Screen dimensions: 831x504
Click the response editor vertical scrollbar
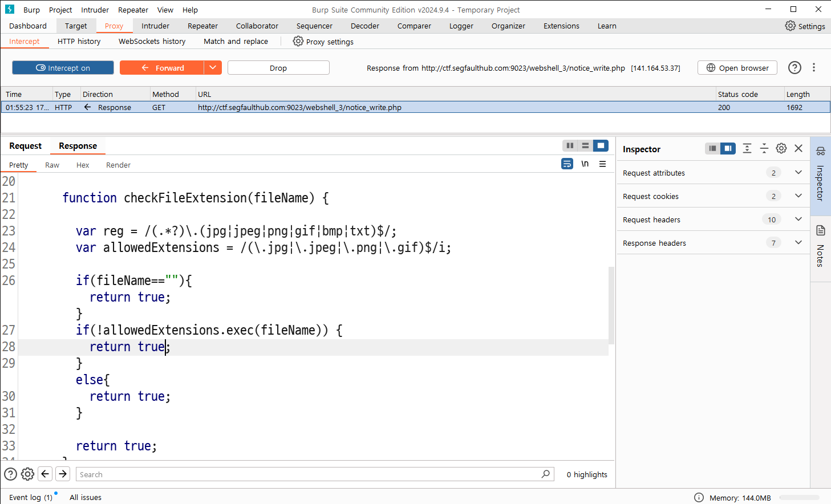(x=611, y=305)
